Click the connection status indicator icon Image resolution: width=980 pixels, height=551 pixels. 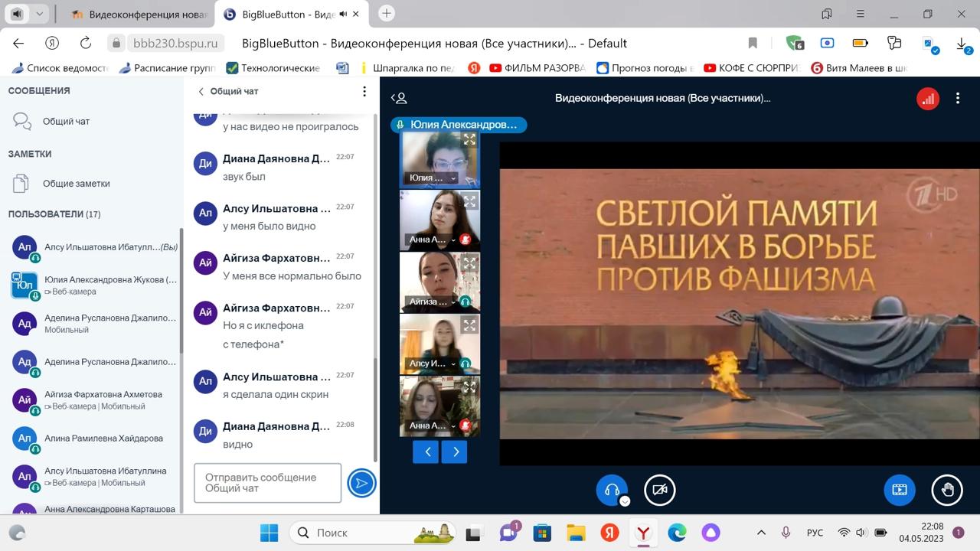(x=928, y=99)
